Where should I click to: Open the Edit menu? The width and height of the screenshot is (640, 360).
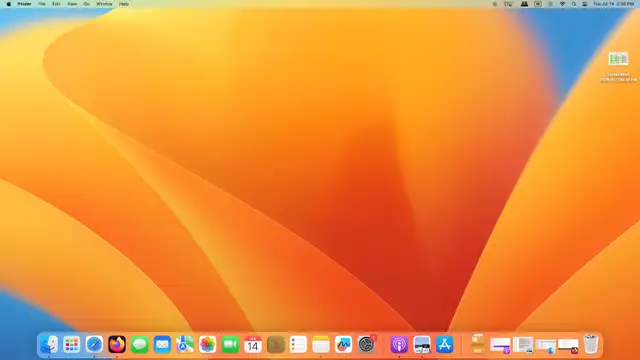(x=56, y=4)
